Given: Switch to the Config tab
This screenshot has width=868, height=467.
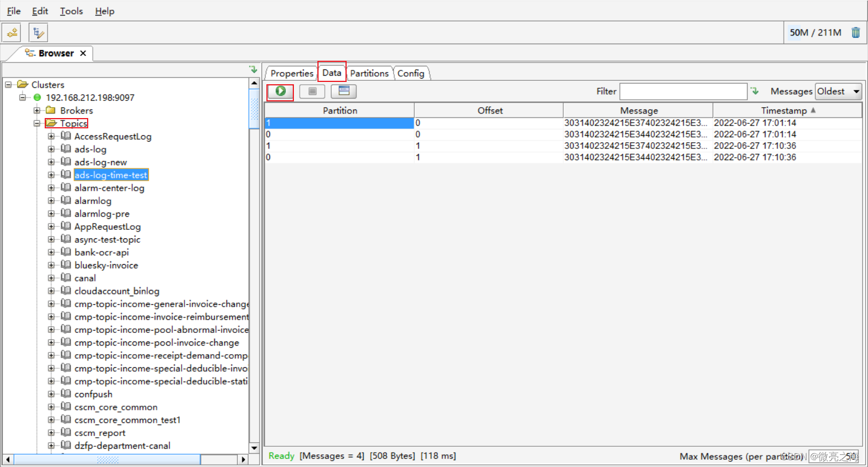Looking at the screenshot, I should coord(411,73).
